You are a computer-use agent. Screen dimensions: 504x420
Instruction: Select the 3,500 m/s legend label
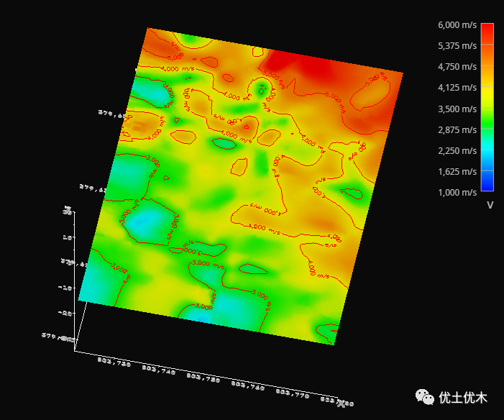pyautogui.click(x=457, y=109)
